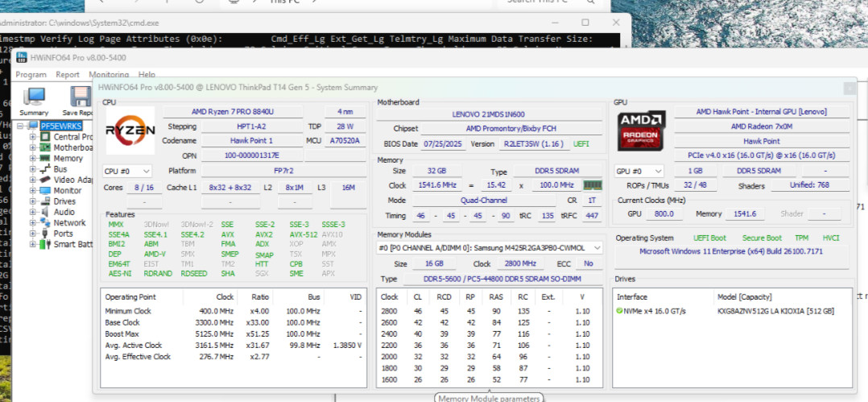The width and height of the screenshot is (868, 402).
Task: Select the Ports plug icon in tree
Action: 46,234
